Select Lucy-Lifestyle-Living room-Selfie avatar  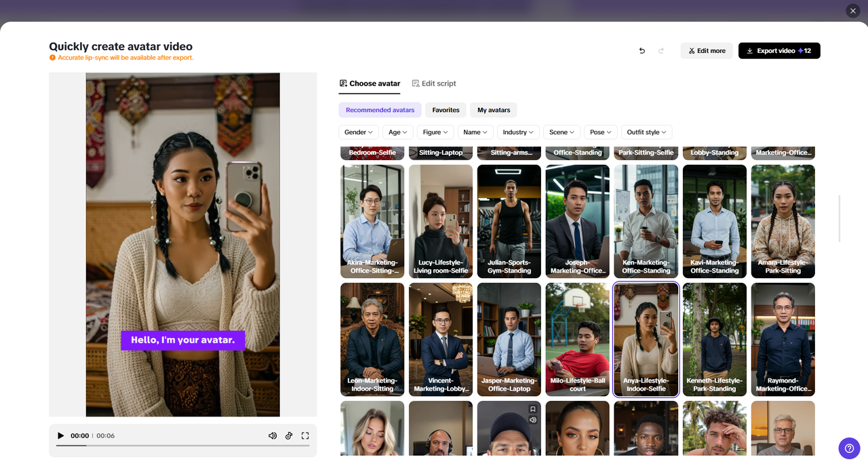[441, 221]
